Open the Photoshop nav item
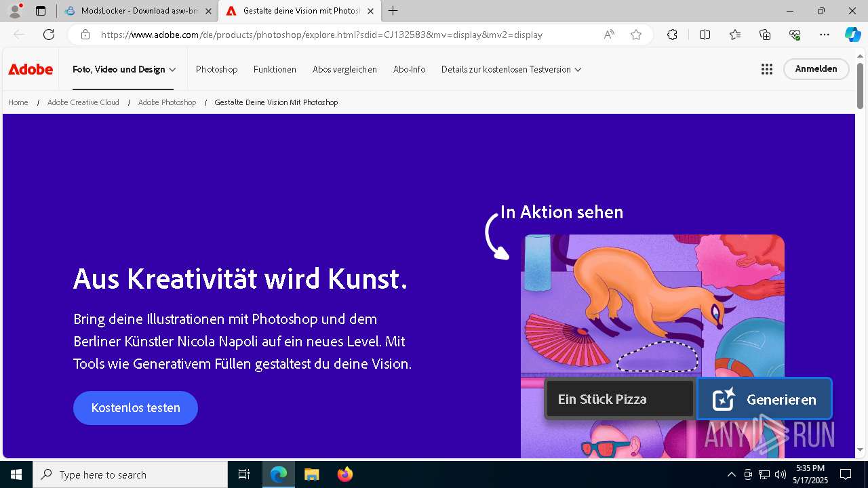 [x=216, y=69]
